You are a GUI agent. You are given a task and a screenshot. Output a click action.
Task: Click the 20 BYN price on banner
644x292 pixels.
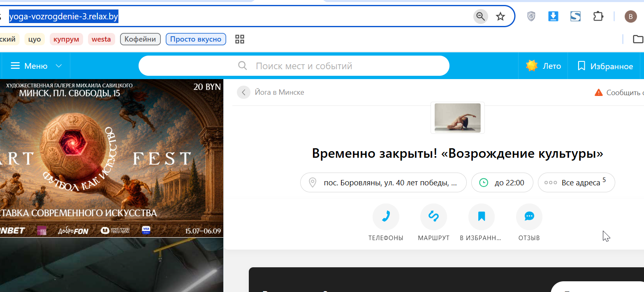207,87
